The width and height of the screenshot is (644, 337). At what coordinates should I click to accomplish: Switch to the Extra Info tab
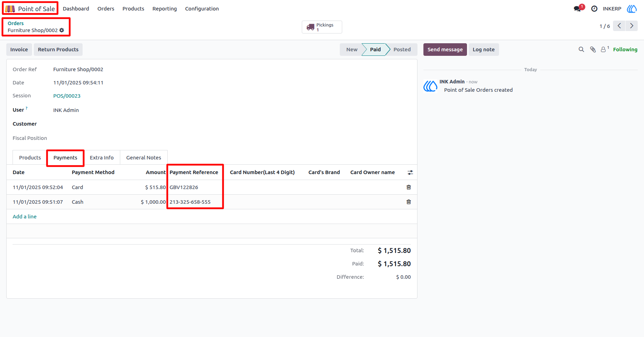coord(102,158)
